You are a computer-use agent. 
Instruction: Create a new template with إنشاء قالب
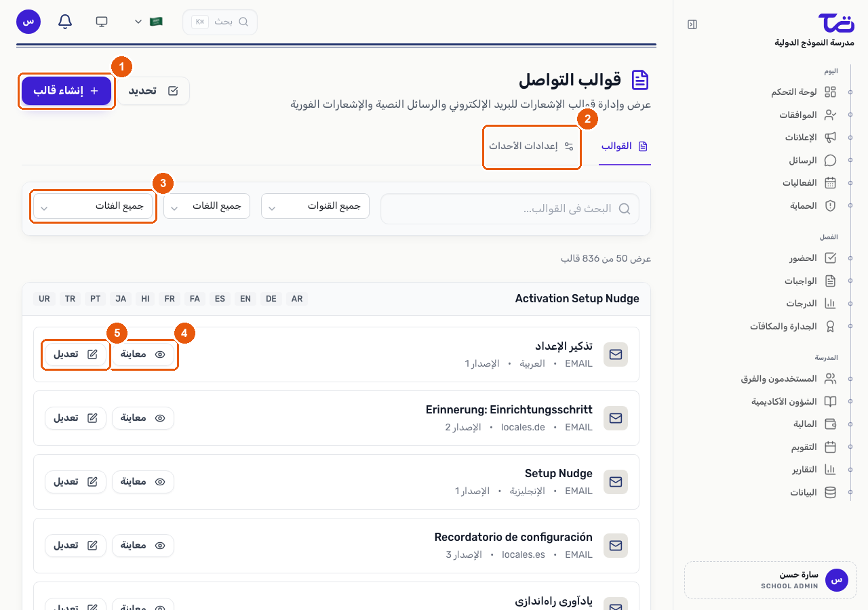tap(66, 91)
